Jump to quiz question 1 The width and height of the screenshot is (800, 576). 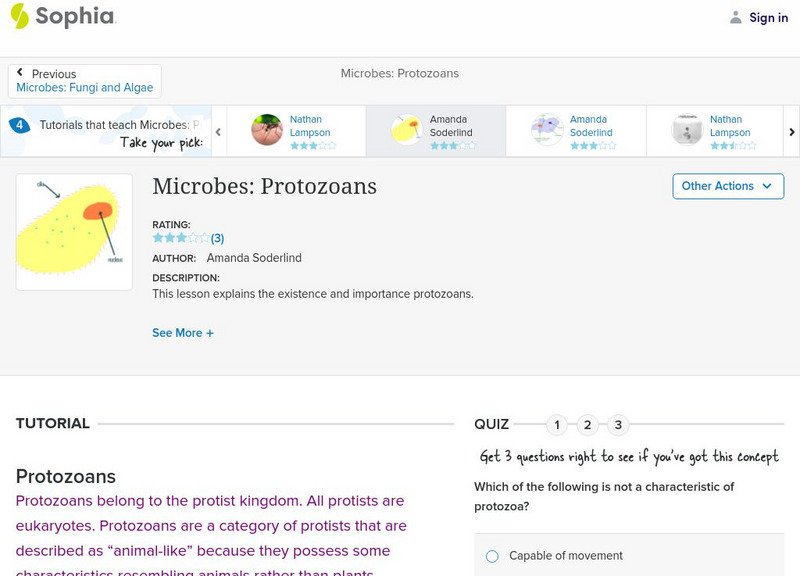557,425
